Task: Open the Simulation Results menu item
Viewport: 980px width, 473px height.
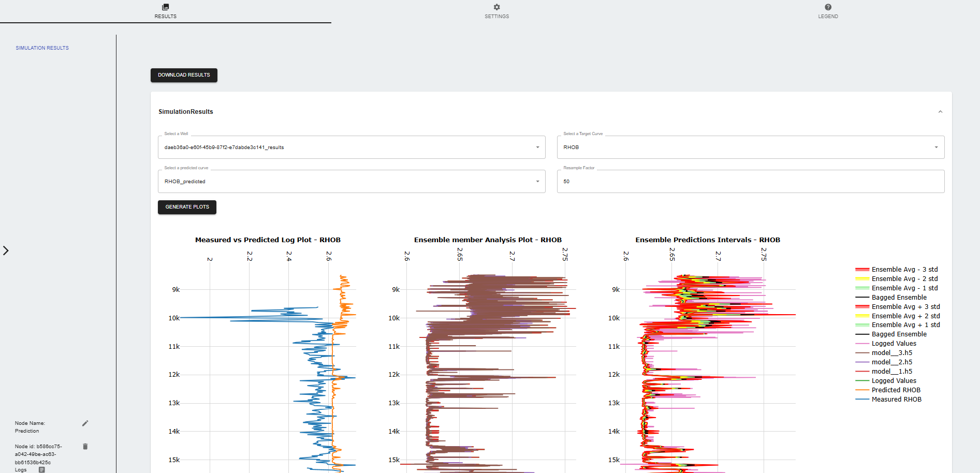Action: pos(42,48)
